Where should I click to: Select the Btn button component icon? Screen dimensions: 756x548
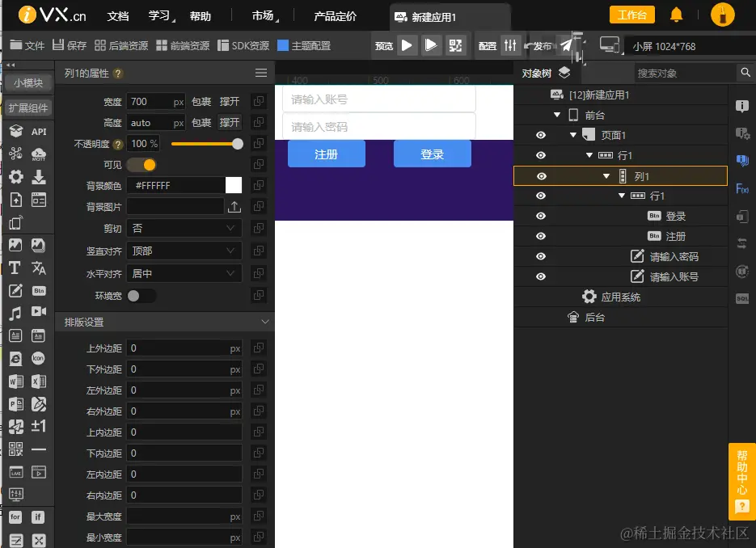(39, 291)
